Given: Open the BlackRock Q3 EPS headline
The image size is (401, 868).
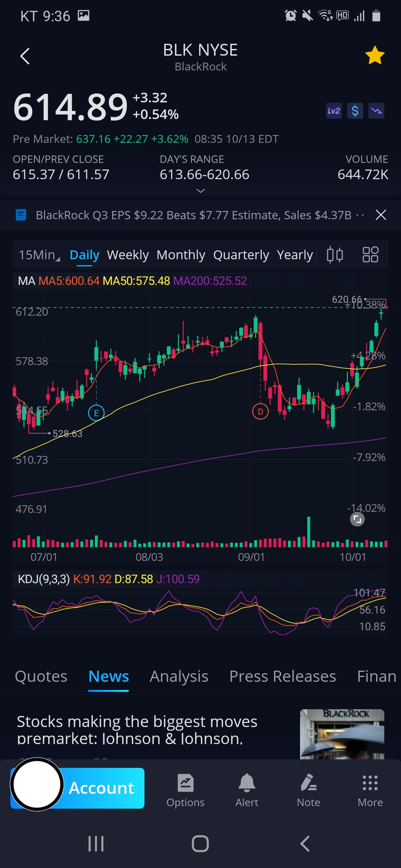Looking at the screenshot, I should (x=193, y=215).
